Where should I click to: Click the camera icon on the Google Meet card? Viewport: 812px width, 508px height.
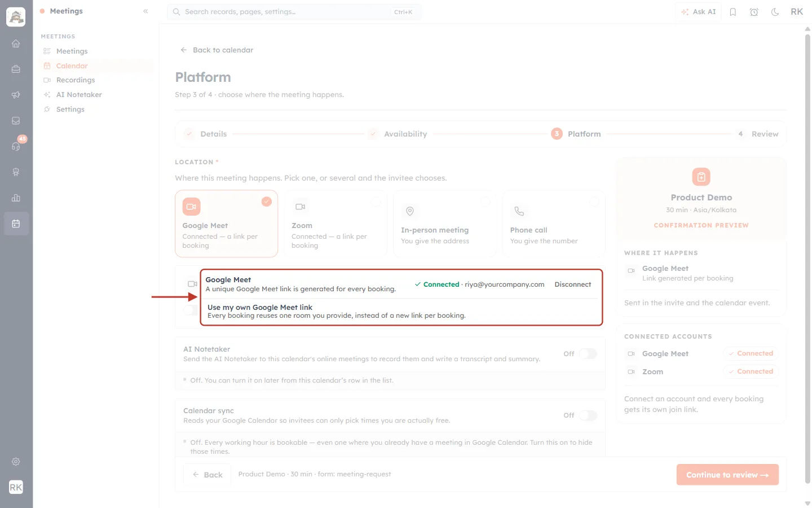coord(191,207)
